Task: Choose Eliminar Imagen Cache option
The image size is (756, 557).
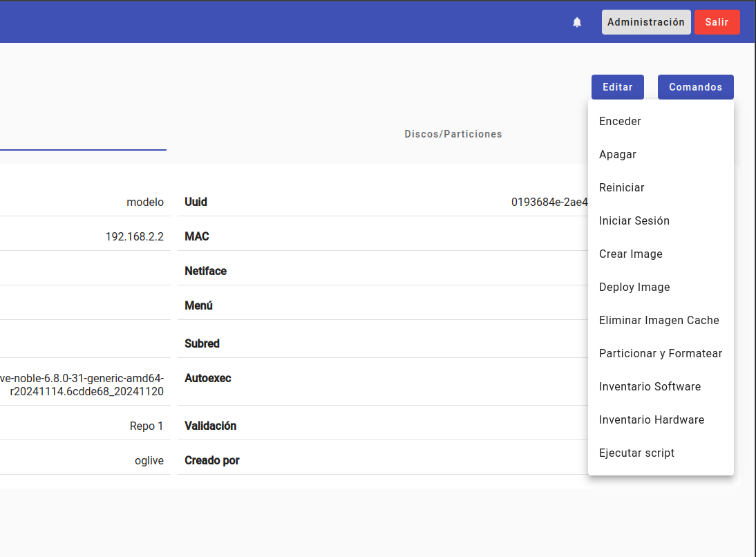Action: coord(660,320)
